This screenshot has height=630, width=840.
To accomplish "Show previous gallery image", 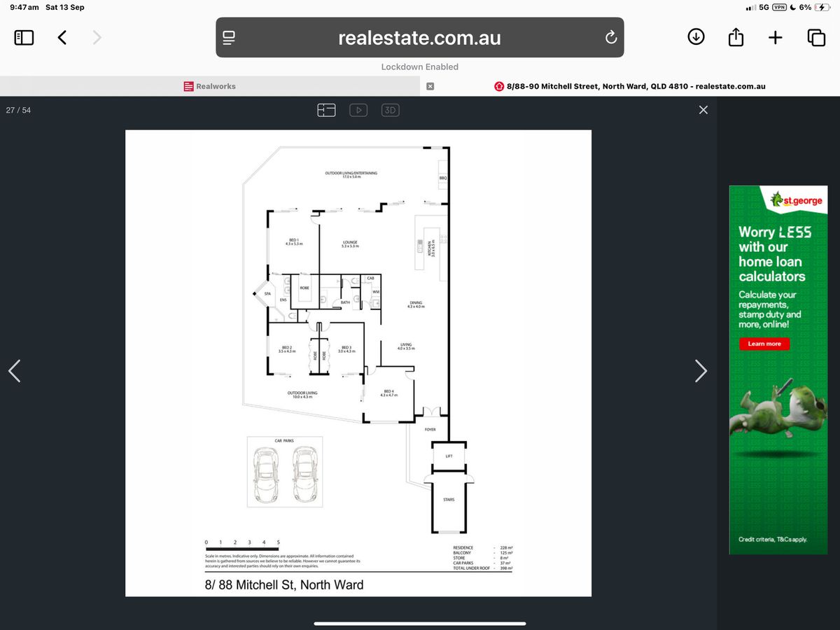I will [x=15, y=370].
